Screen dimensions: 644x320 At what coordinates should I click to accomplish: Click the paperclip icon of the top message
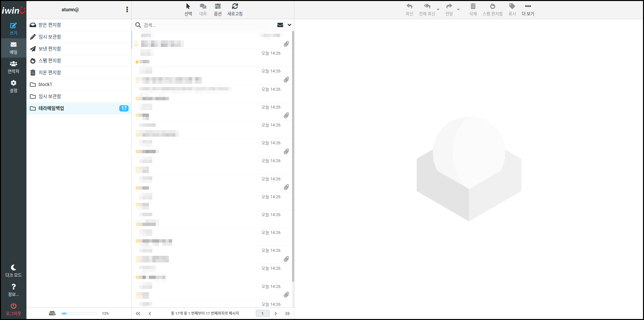tap(286, 44)
